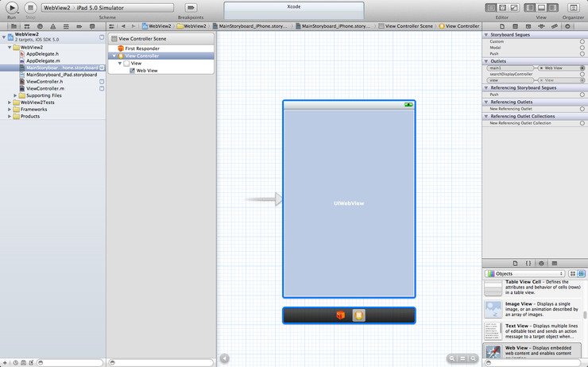
Task: Click WebView2 project in jump bar
Action: [157, 26]
